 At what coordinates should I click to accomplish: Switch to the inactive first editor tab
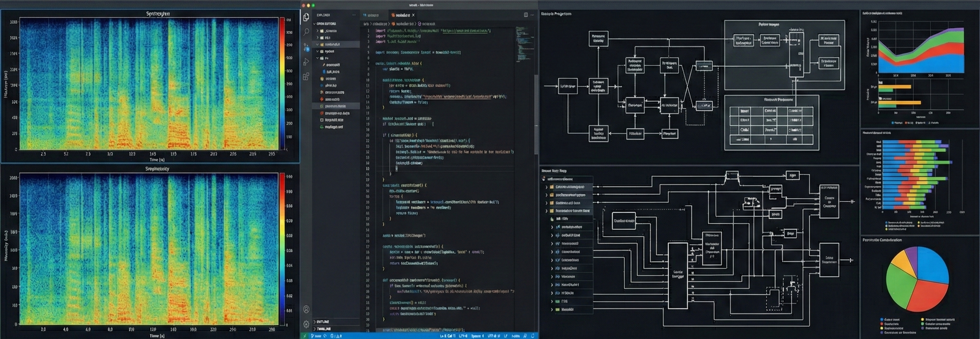(x=372, y=15)
